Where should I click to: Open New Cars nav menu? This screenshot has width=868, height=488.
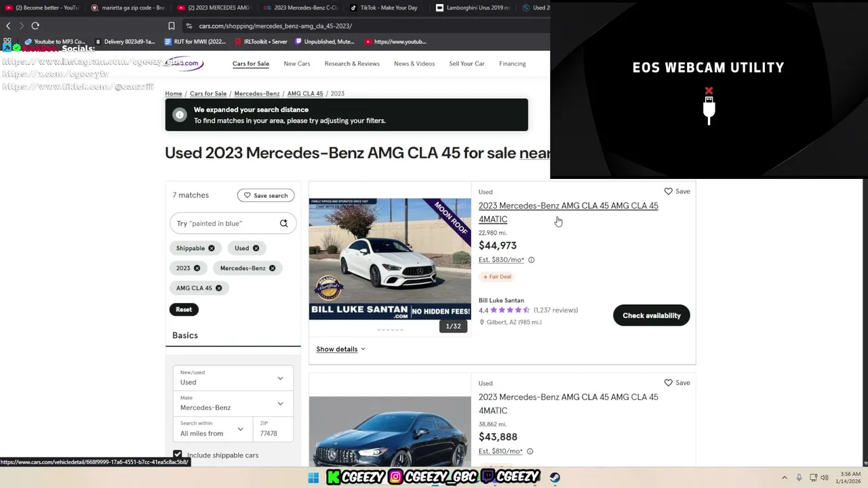coord(297,64)
